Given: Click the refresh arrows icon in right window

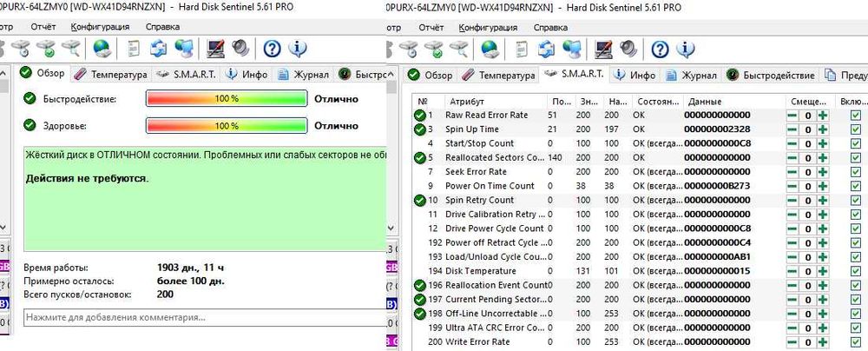Looking at the screenshot, I should click(x=547, y=50).
